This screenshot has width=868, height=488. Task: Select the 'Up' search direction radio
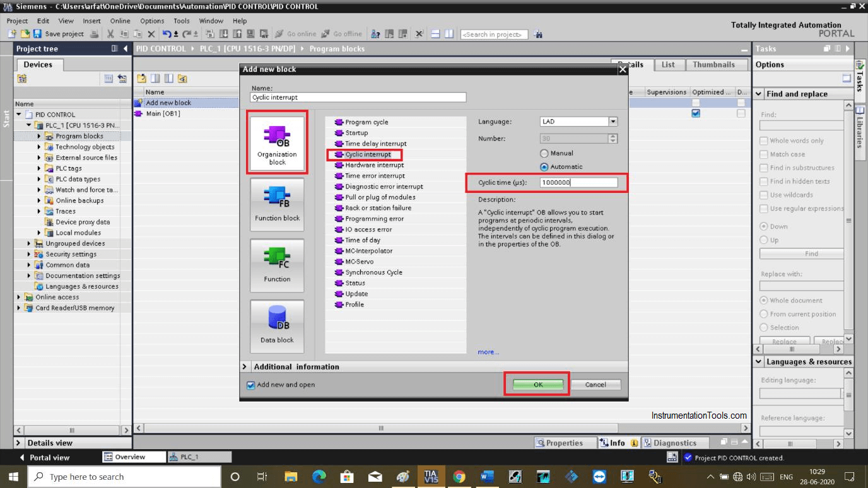pyautogui.click(x=764, y=240)
